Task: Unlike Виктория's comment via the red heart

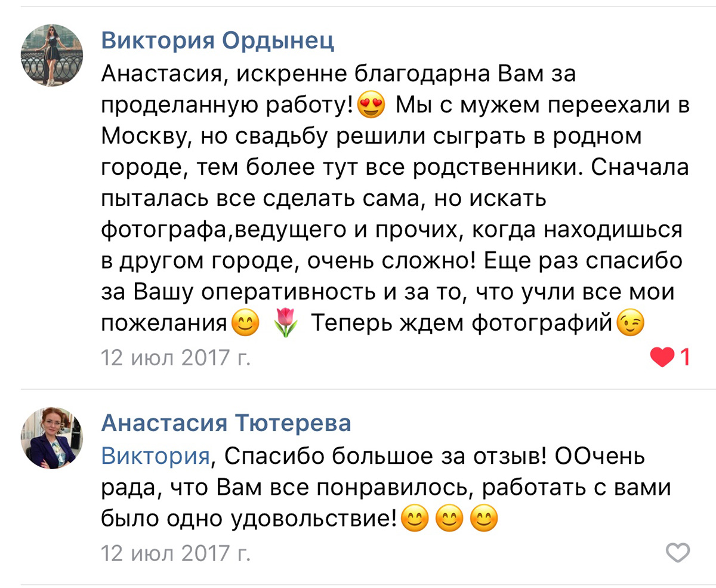Action: (662, 358)
